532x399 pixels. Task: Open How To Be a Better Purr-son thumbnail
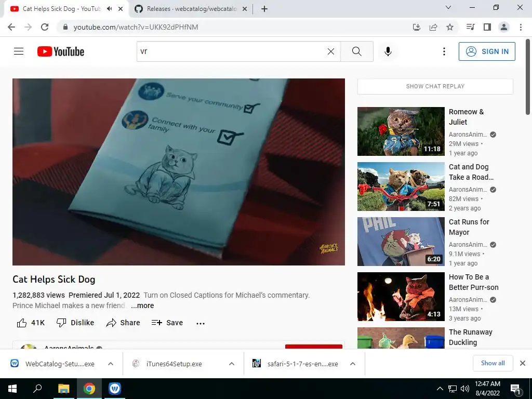pos(401,297)
